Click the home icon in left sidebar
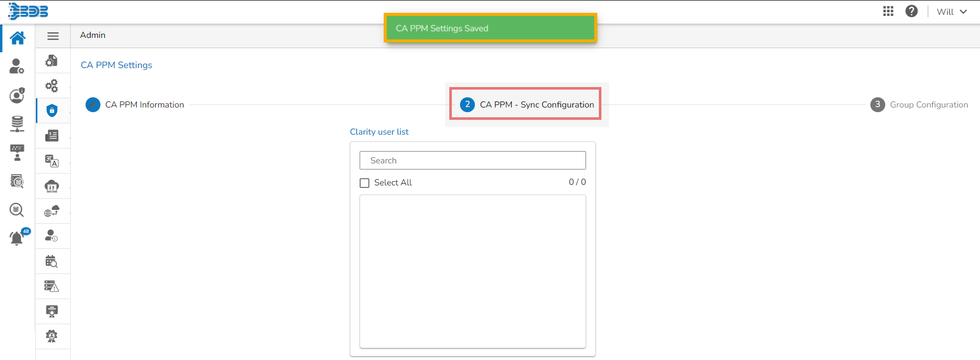This screenshot has width=980, height=360. 17,38
